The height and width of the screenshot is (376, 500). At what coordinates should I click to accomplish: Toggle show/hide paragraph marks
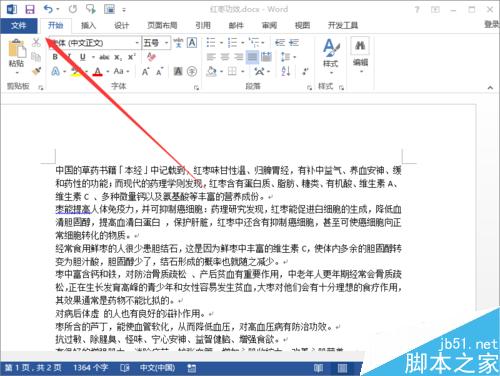[x=305, y=71]
